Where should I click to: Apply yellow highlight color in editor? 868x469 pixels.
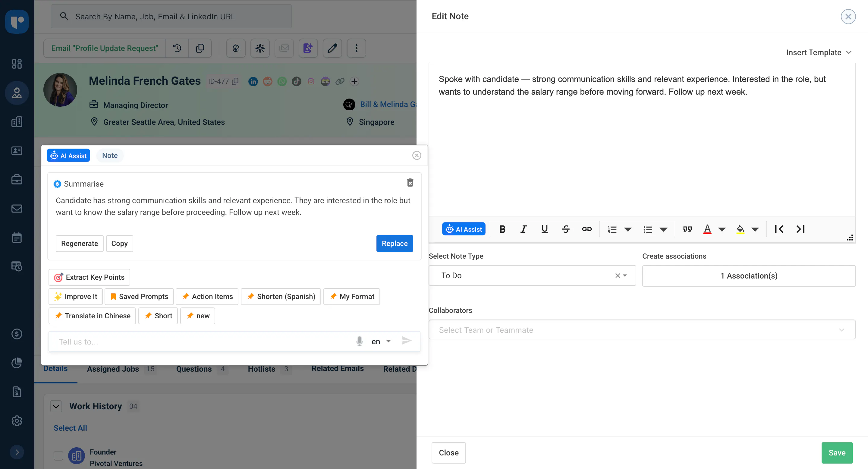(740, 229)
